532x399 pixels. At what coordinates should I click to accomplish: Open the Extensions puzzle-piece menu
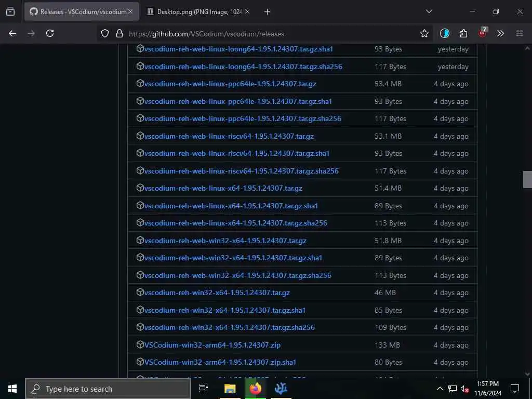click(x=463, y=33)
